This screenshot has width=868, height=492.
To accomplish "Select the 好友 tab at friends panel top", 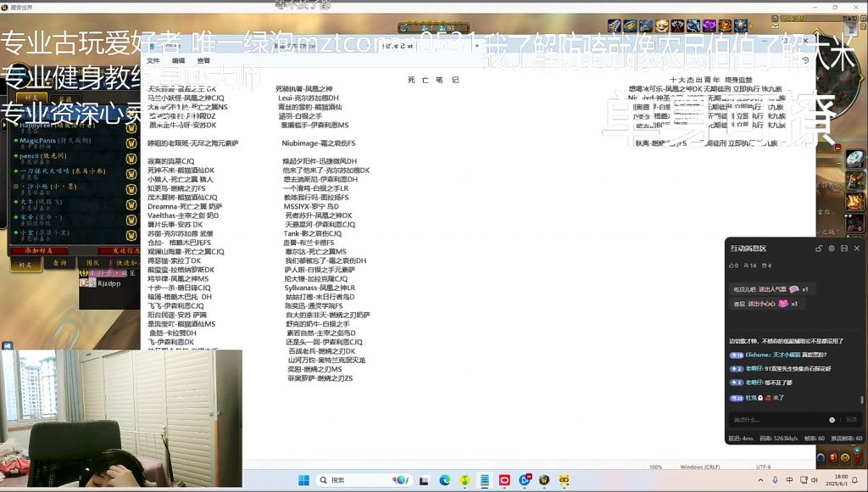I will click(x=31, y=98).
